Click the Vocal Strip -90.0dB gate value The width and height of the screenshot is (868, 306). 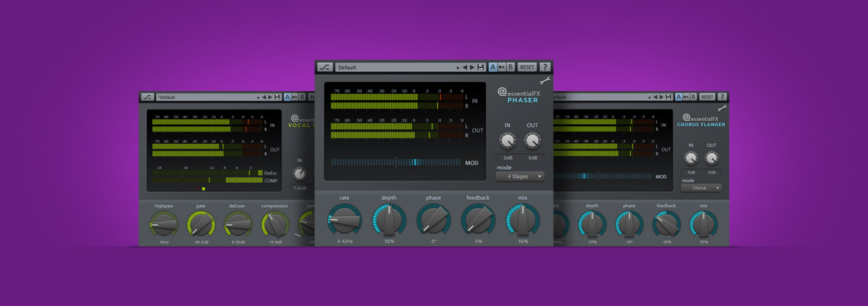(201, 243)
